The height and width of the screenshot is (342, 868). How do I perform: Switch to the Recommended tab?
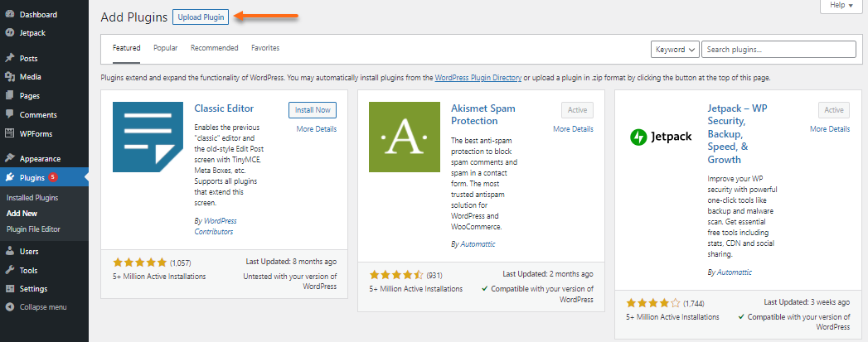pos(214,48)
